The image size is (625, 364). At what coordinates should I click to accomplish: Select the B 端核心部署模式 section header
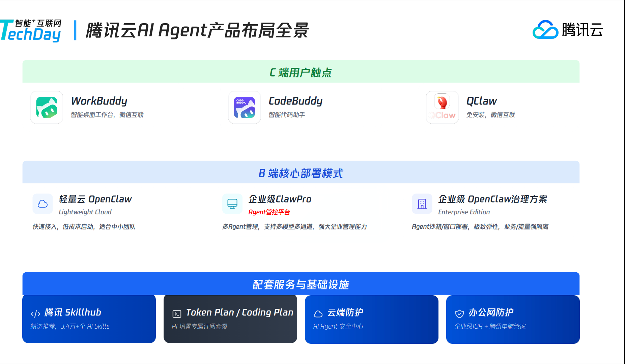coord(301,172)
